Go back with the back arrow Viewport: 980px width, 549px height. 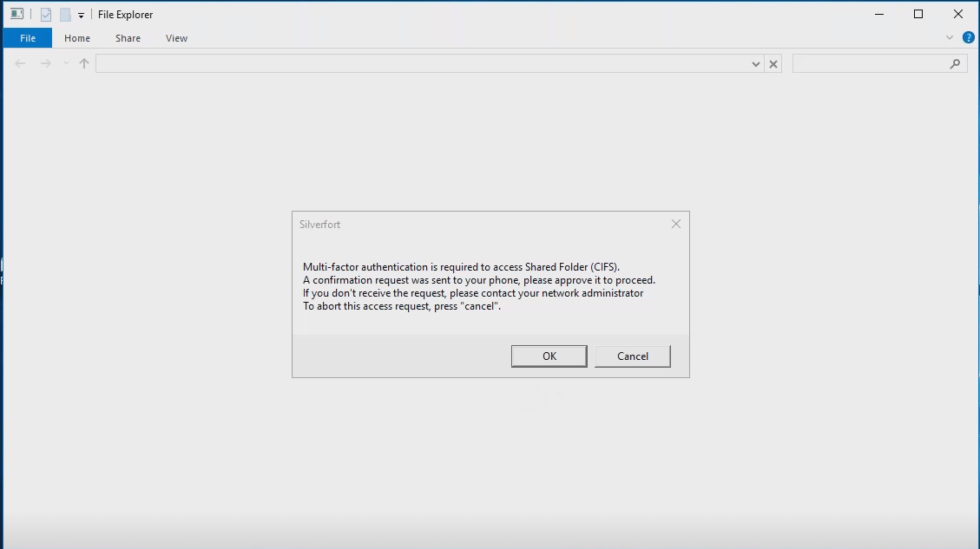20,63
